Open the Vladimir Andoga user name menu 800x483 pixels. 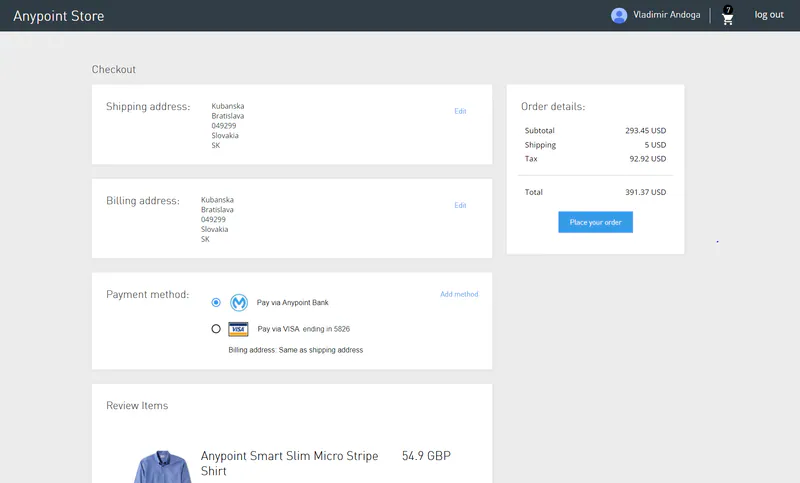(667, 15)
